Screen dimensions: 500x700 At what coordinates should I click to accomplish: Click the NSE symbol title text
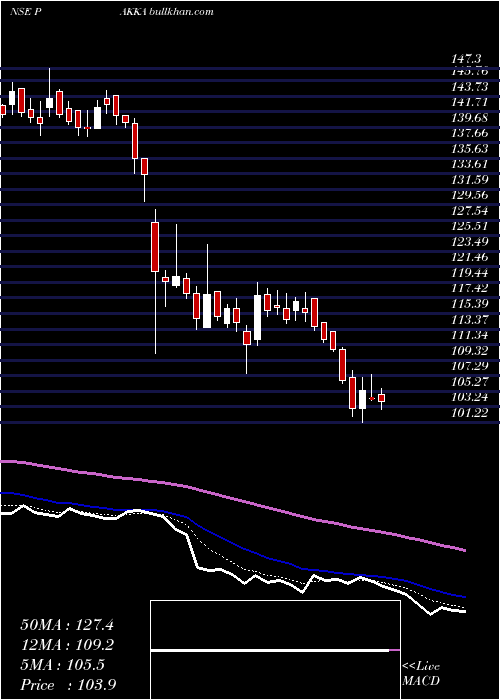coord(112,12)
